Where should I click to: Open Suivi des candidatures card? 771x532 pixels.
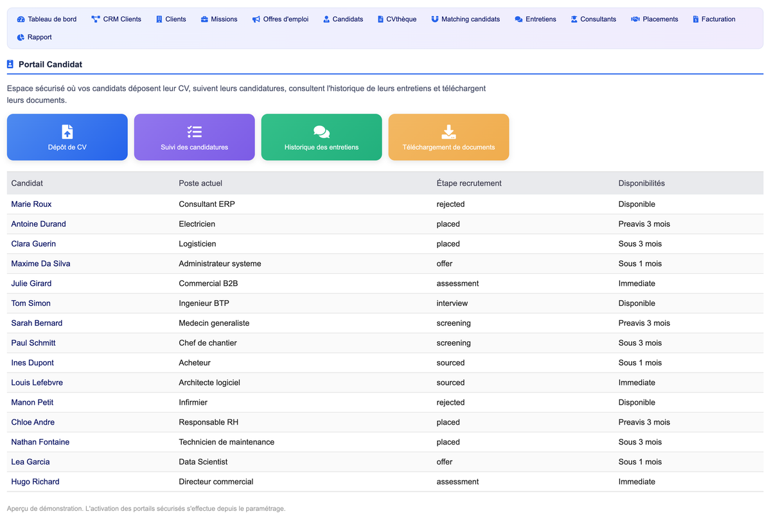tap(195, 137)
